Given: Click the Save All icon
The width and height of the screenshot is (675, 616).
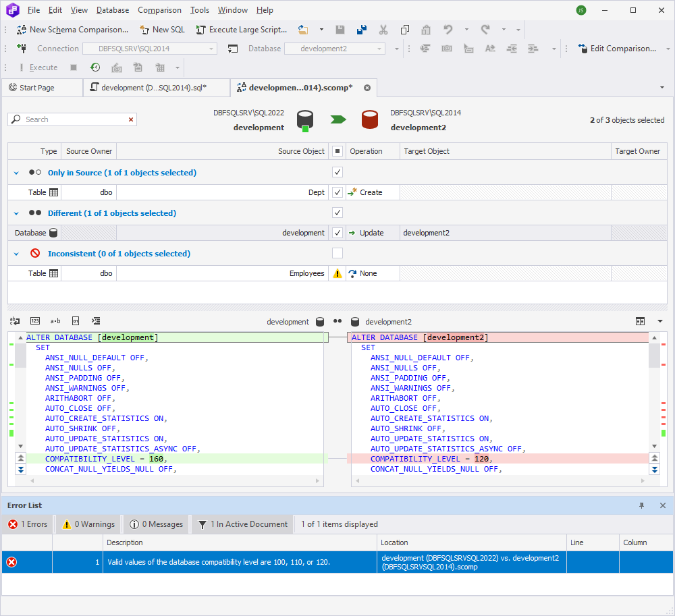Looking at the screenshot, I should coord(362,30).
